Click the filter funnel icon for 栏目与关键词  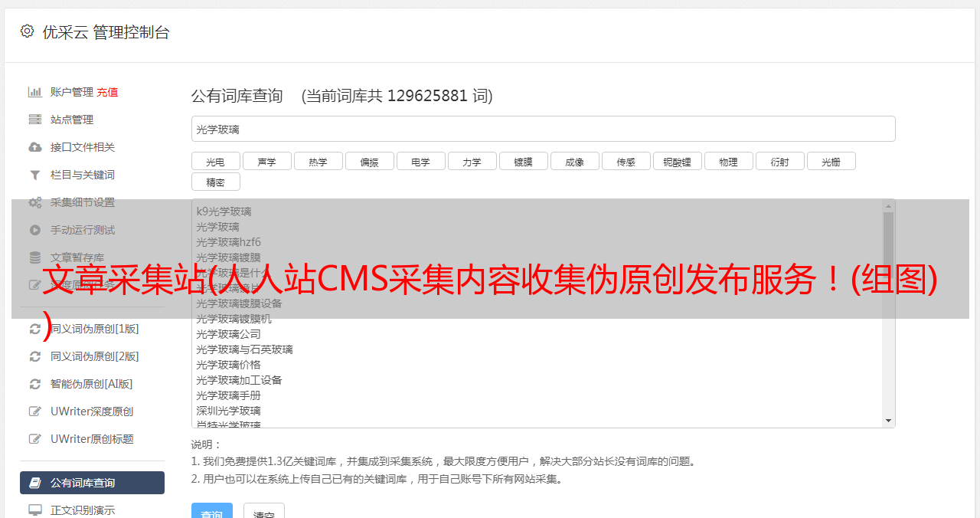click(35, 175)
